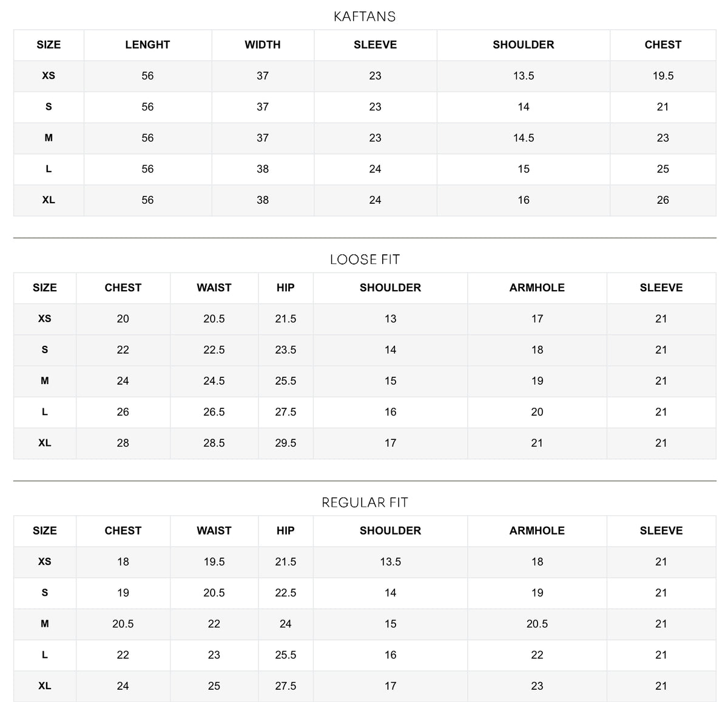Select the Kaftans WIDTH column header

(x=263, y=45)
